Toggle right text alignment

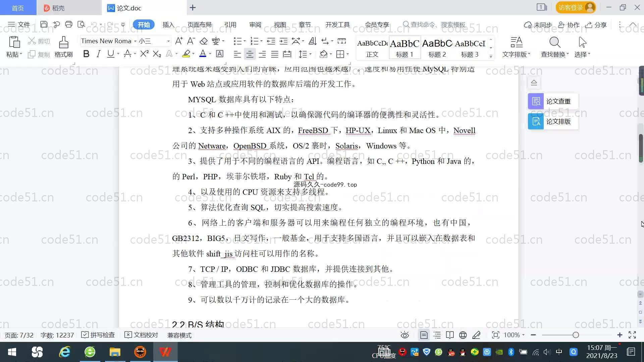click(262, 54)
